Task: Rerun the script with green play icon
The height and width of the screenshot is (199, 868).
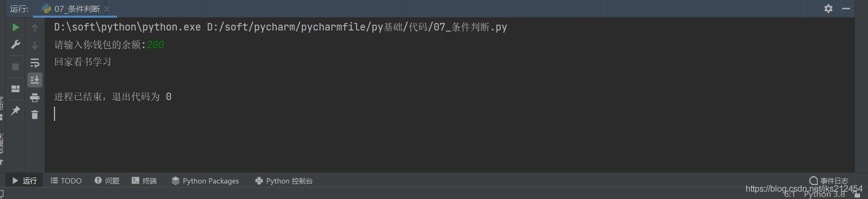Action: (x=15, y=27)
